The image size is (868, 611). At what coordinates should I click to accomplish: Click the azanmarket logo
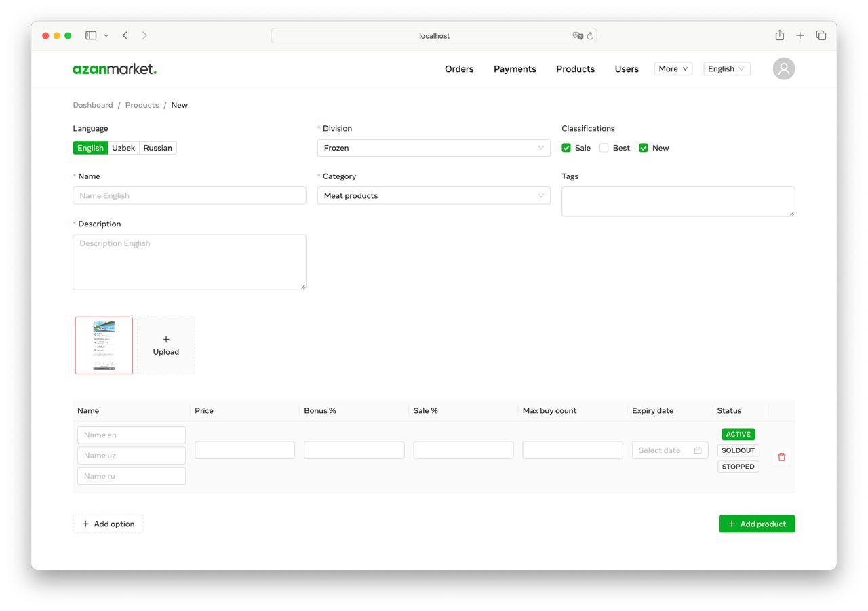coord(114,68)
